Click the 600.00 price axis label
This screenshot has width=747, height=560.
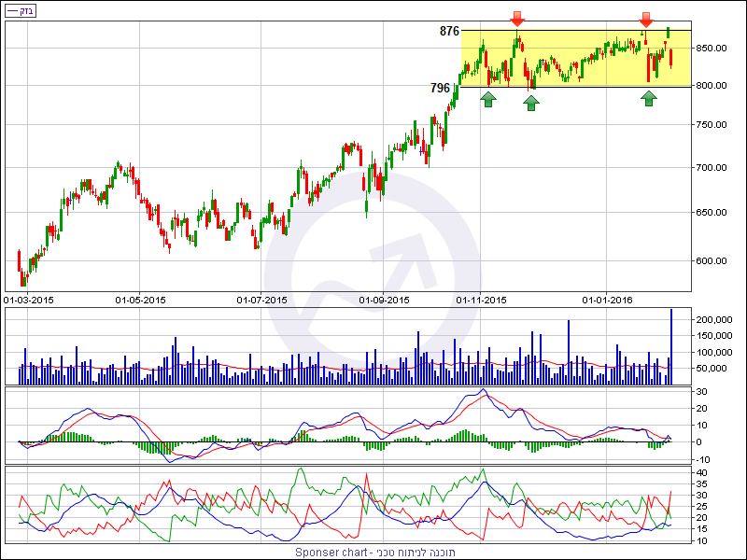pos(714,261)
